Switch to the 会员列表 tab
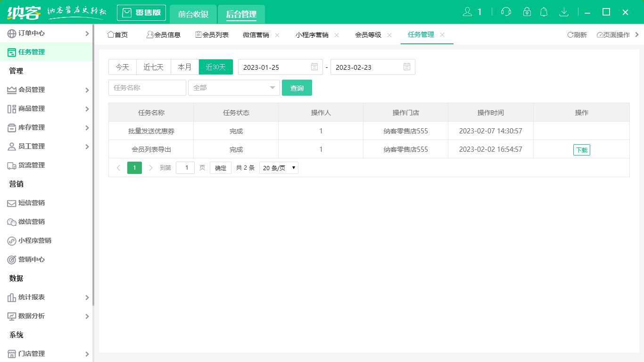This screenshot has width=644, height=362. tap(212, 34)
